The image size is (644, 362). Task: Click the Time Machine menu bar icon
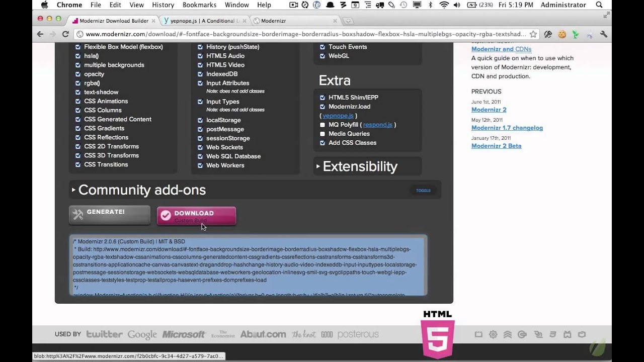point(403,5)
